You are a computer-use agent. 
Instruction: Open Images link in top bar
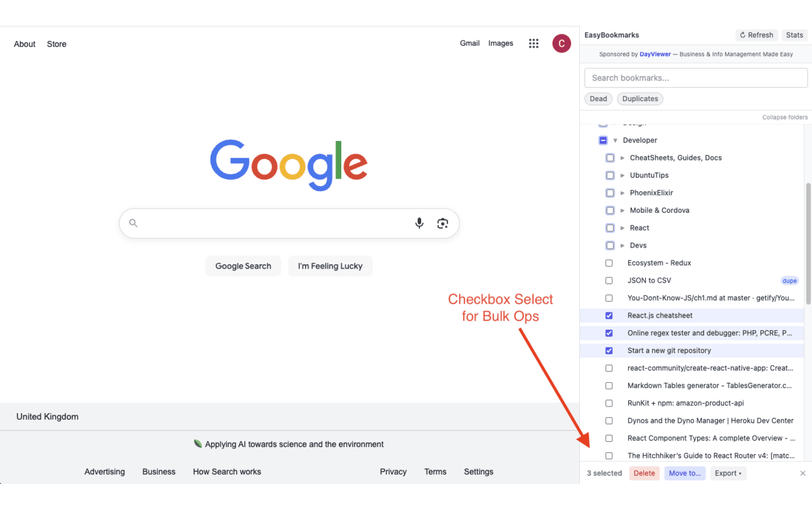(x=501, y=43)
